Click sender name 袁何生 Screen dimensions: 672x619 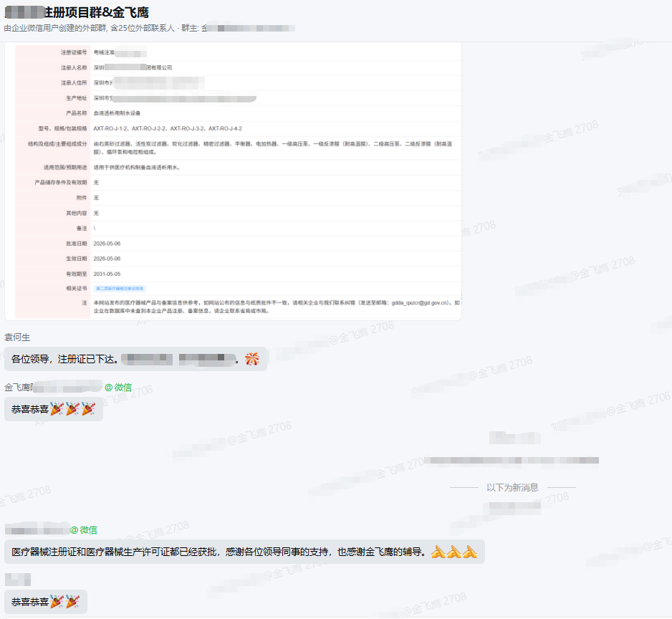[x=17, y=337]
